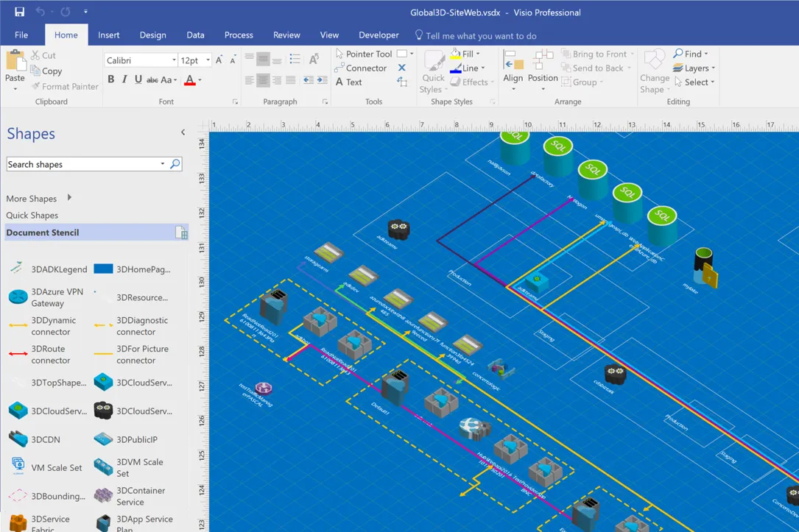The width and height of the screenshot is (799, 532).
Task: Collapse the Shapes pane with the chevron
Action: coord(183,132)
